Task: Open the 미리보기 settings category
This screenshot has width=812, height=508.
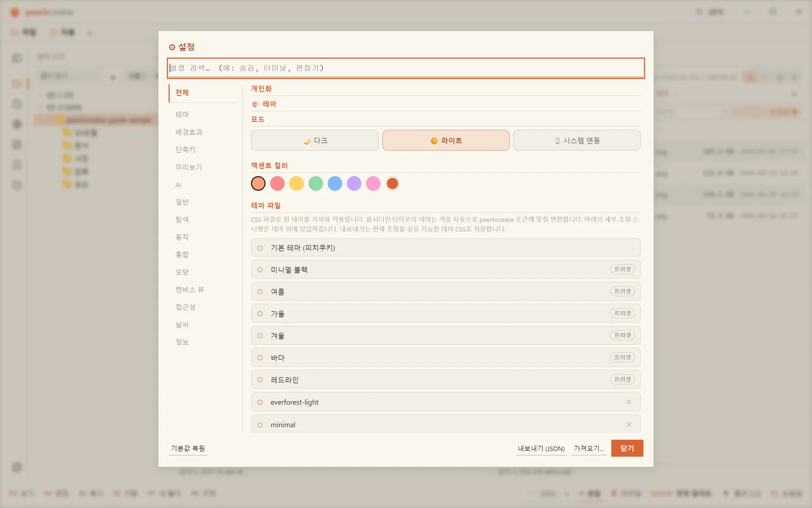Action: 202,167
